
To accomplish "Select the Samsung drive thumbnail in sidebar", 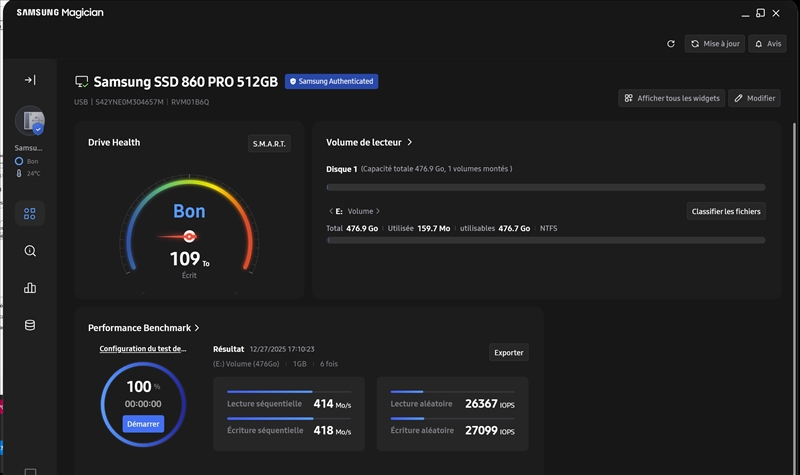I will pos(29,122).
